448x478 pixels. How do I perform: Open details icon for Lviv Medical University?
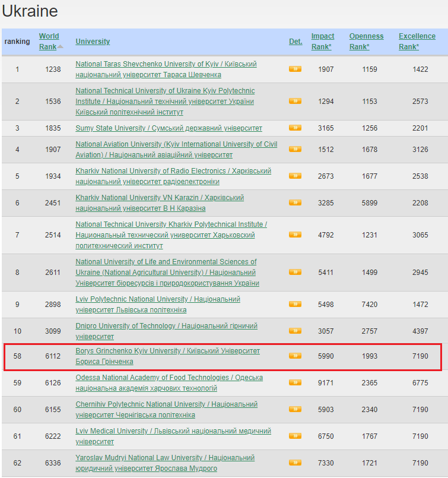coord(295,436)
